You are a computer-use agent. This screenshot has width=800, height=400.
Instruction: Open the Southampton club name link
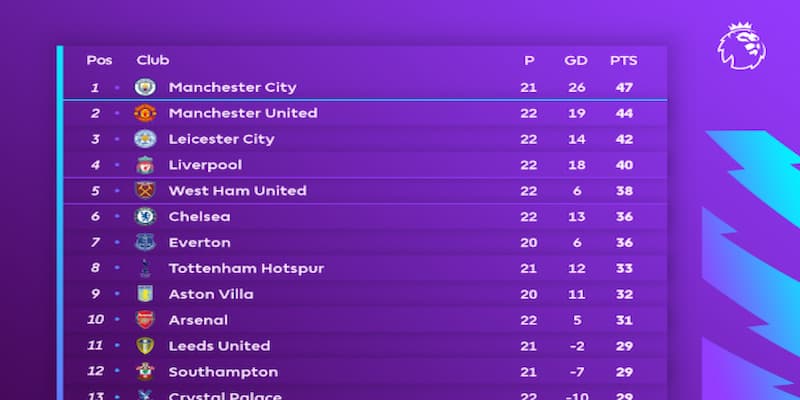pos(223,372)
